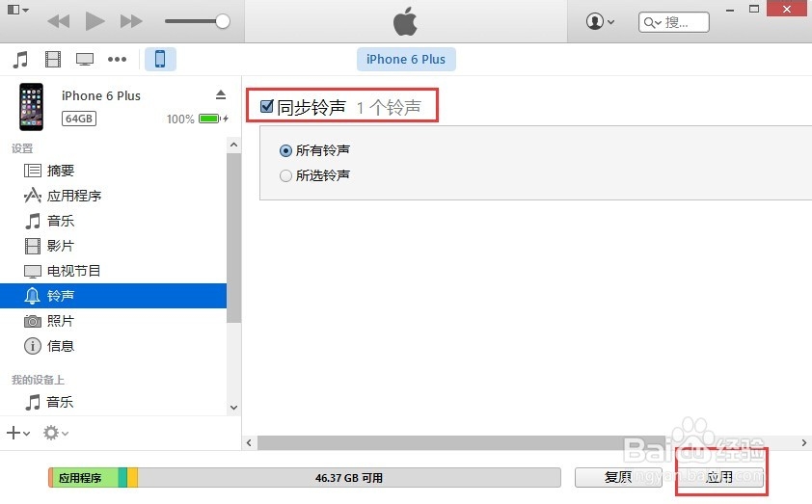
Task: Click the sidebar scroll-down arrow
Action: click(x=233, y=408)
